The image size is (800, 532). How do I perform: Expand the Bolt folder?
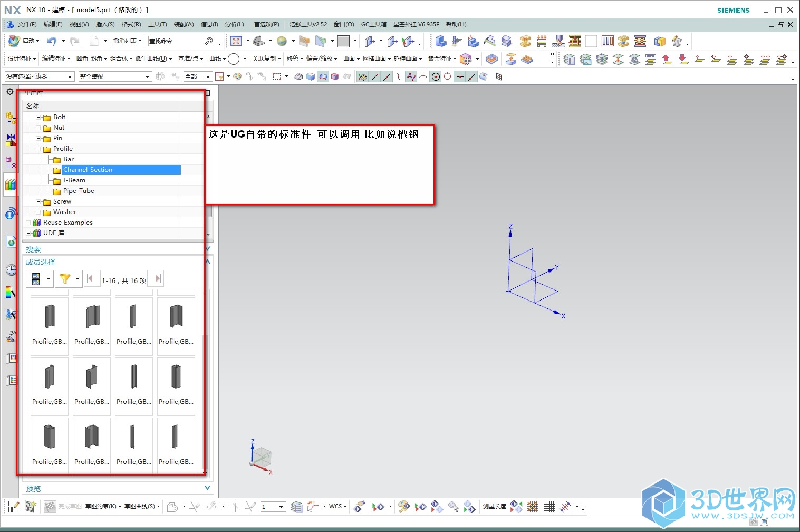click(38, 117)
